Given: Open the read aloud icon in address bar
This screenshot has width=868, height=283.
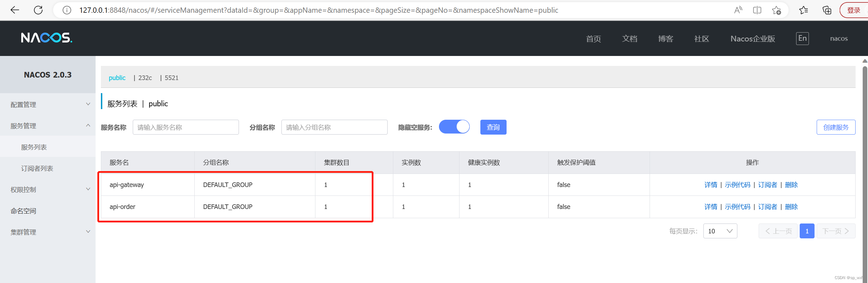Looking at the screenshot, I should (738, 10).
